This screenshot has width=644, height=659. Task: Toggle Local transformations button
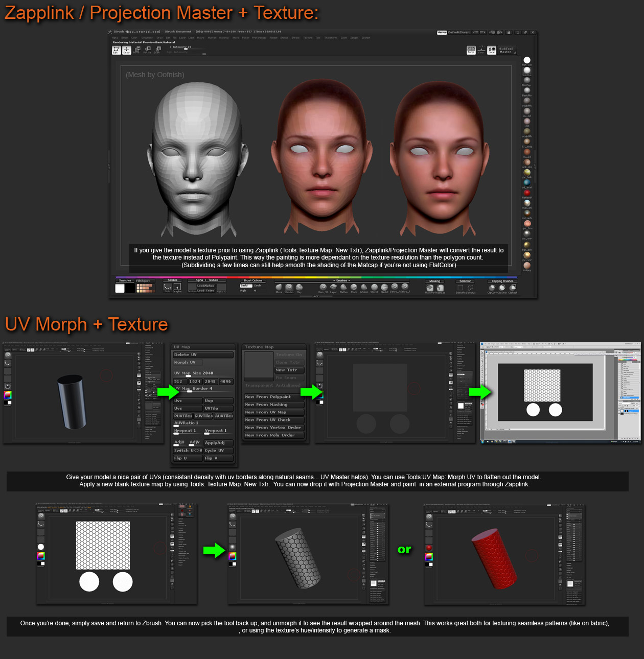(491, 50)
